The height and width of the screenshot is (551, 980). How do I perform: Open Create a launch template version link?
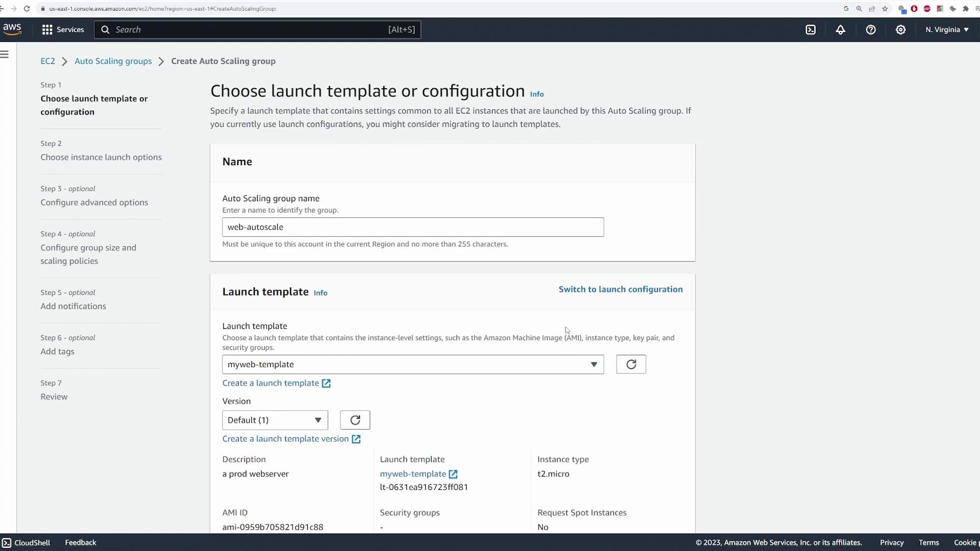(x=285, y=439)
